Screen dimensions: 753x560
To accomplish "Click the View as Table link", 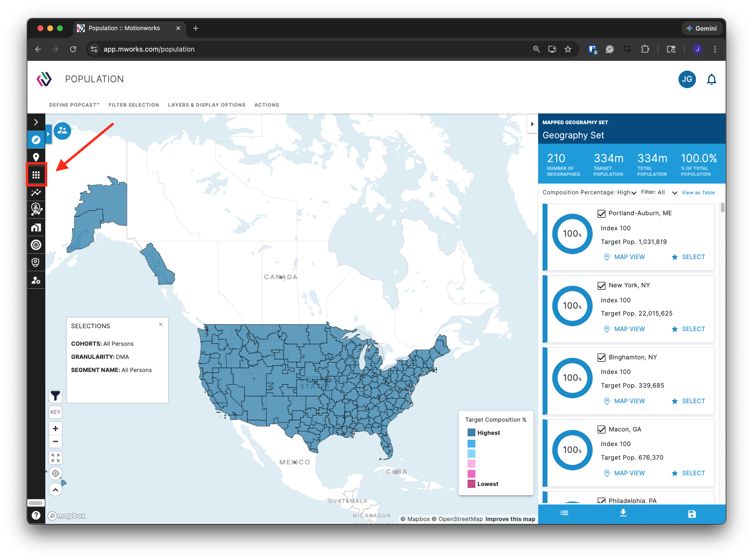I will coord(698,193).
